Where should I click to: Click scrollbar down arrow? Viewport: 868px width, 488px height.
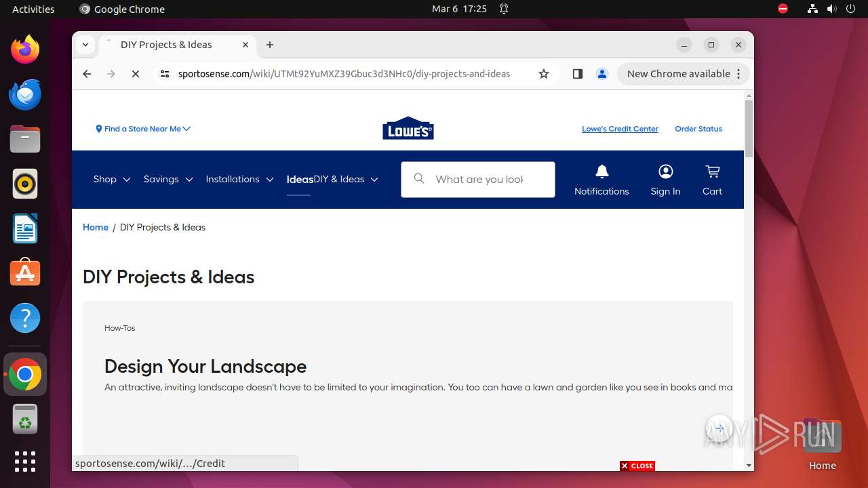(749, 466)
